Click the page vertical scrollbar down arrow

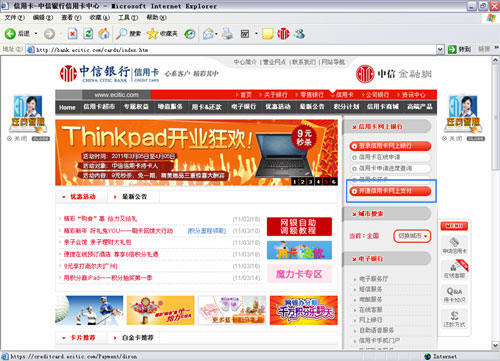point(496,345)
